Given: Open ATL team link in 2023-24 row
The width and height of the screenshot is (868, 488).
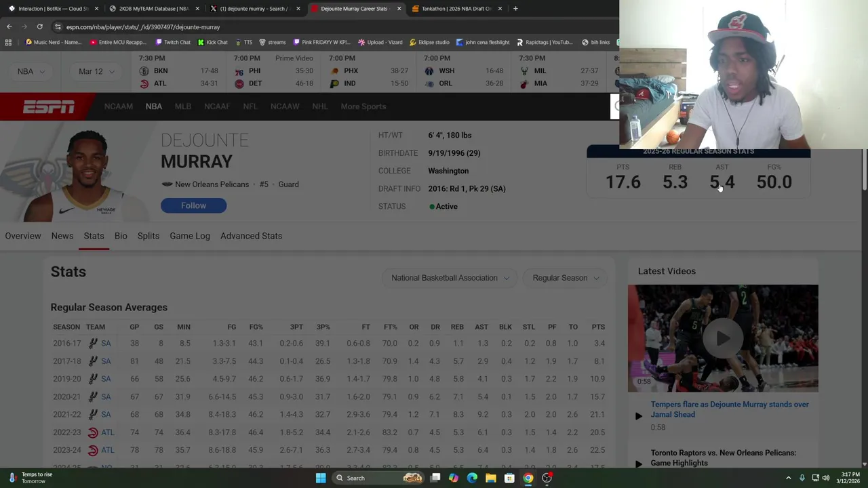Looking at the screenshot, I should click(108, 450).
